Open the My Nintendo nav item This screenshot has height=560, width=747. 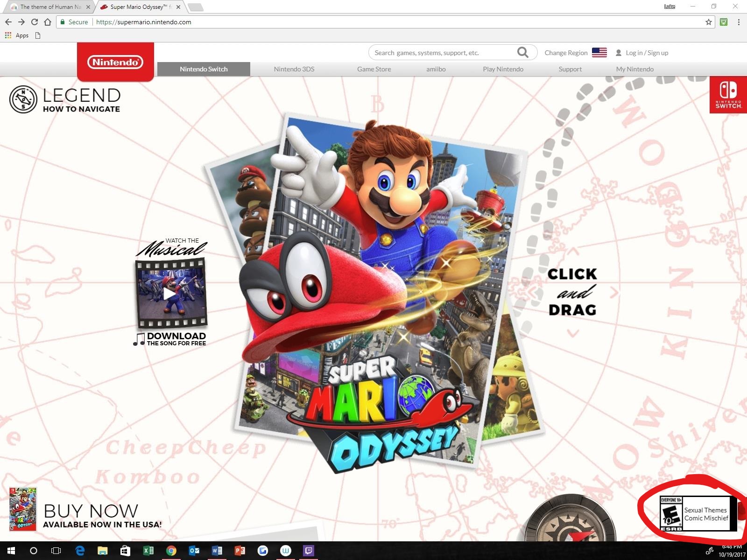tap(634, 69)
